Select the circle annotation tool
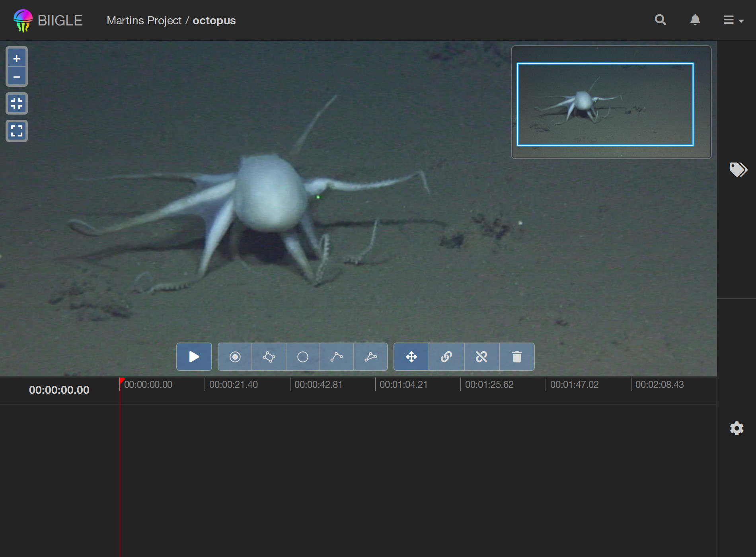 pyautogui.click(x=303, y=356)
